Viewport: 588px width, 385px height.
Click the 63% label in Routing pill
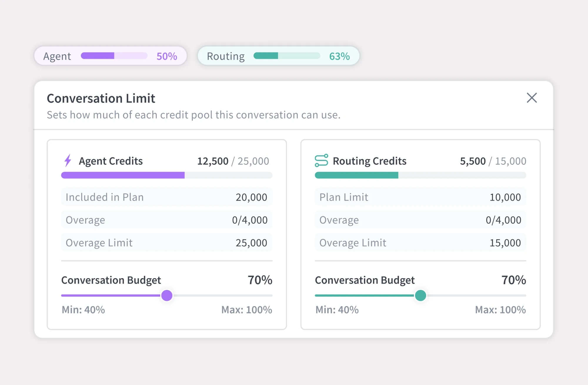(x=340, y=56)
